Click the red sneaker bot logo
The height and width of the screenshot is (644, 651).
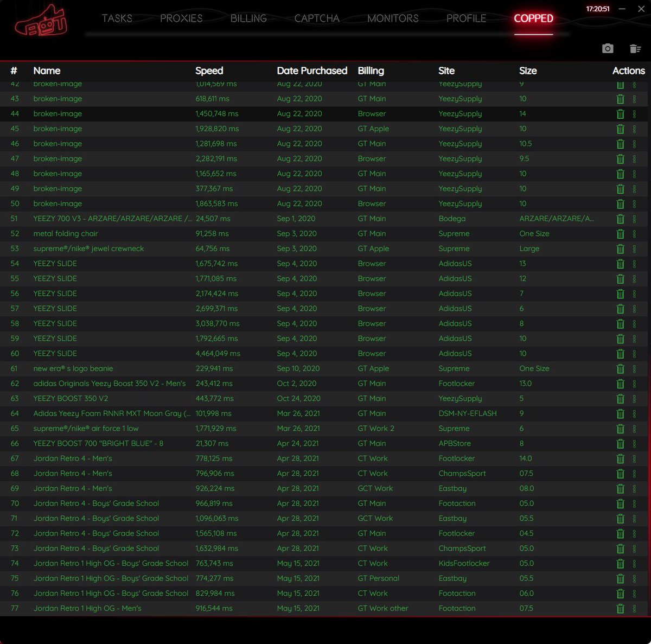[x=42, y=21]
